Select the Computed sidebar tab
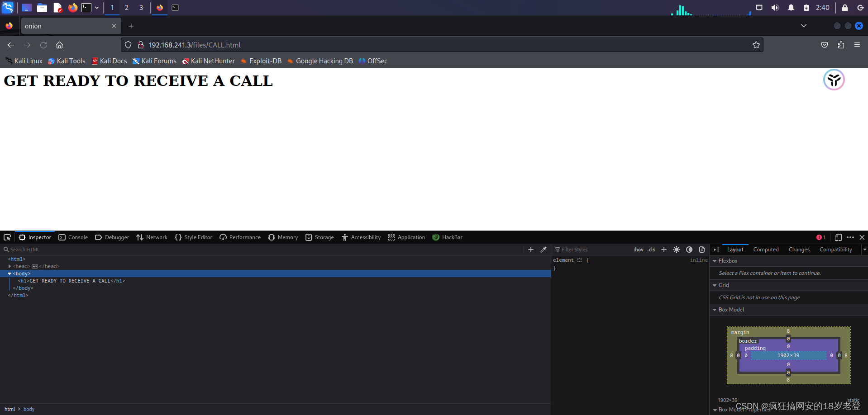This screenshot has height=415, width=868. (x=766, y=250)
